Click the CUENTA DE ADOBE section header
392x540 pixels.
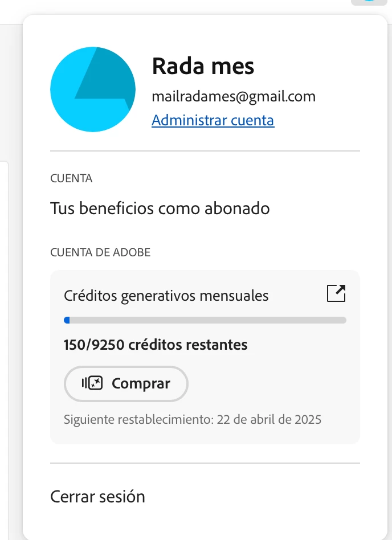(x=100, y=252)
